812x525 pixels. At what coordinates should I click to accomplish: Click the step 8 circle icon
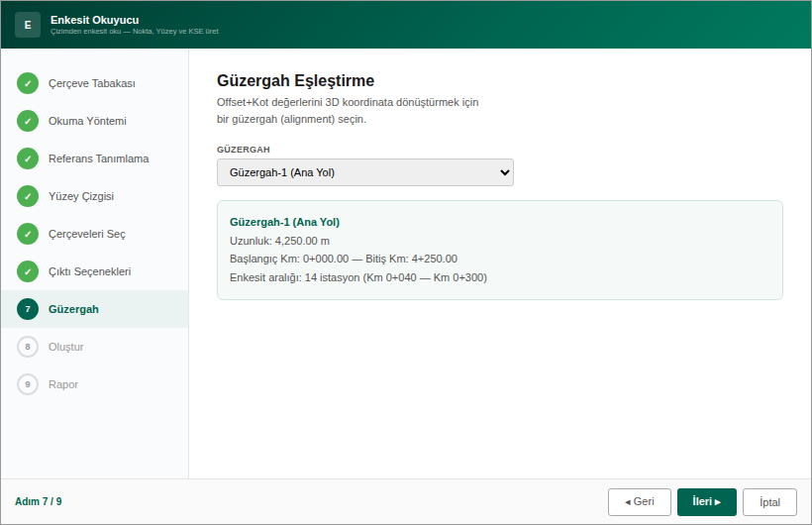pos(28,347)
